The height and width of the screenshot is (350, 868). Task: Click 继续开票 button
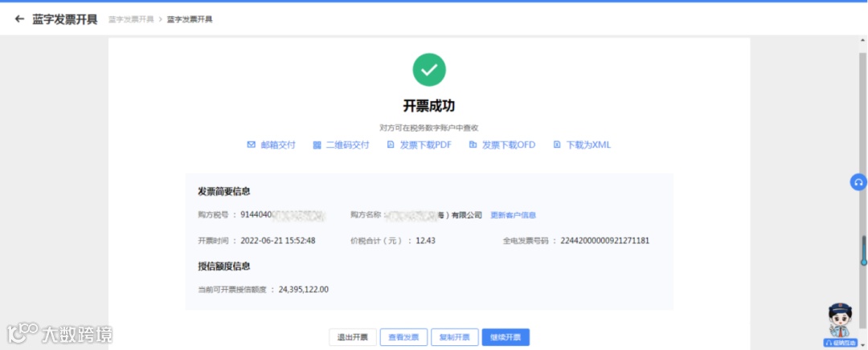[506, 337]
